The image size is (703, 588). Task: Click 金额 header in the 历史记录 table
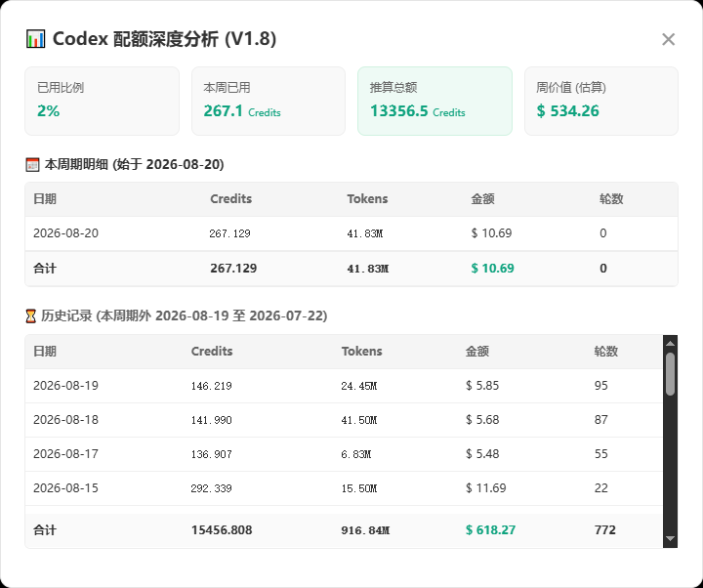point(477,352)
